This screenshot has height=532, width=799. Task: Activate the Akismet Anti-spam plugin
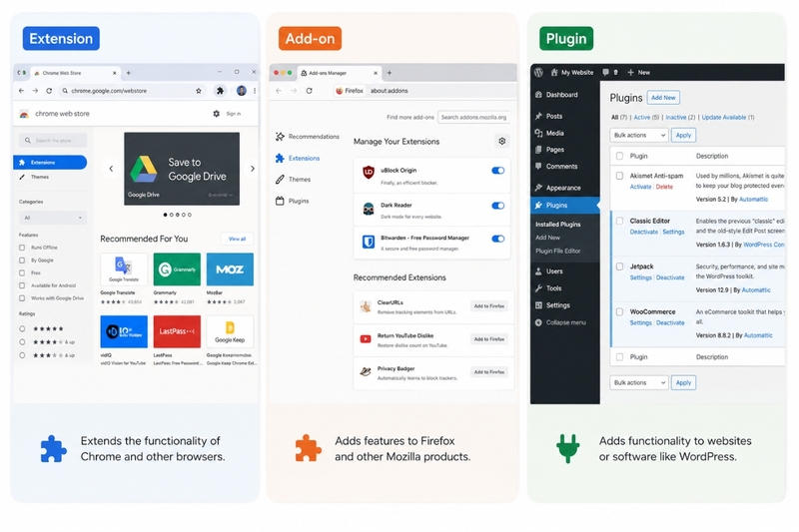pyautogui.click(x=640, y=187)
